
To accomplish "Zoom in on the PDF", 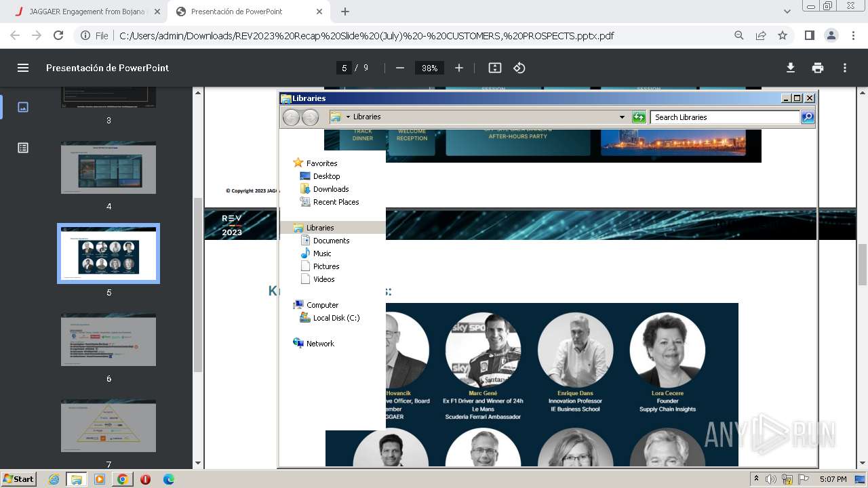I will pos(459,68).
